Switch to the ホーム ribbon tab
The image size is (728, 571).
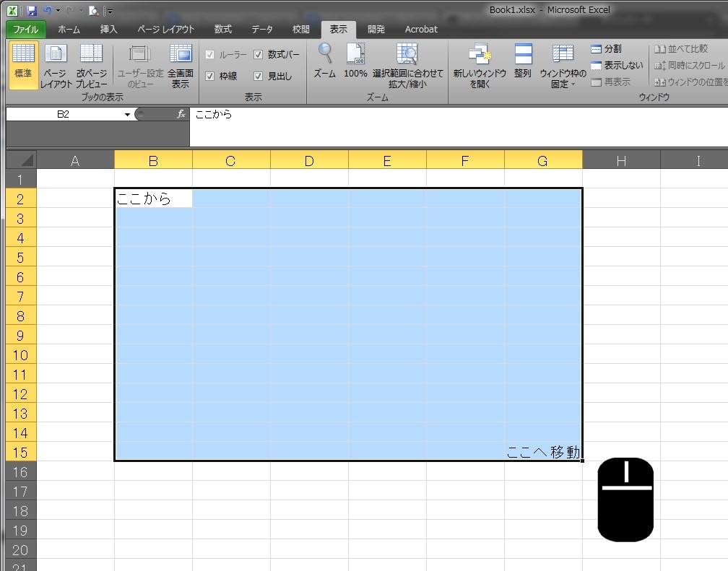tap(69, 30)
